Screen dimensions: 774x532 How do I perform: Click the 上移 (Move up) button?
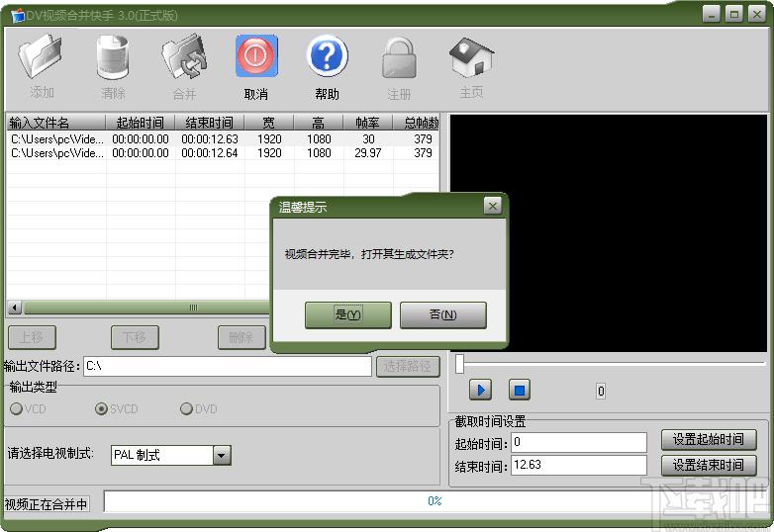[x=32, y=338]
